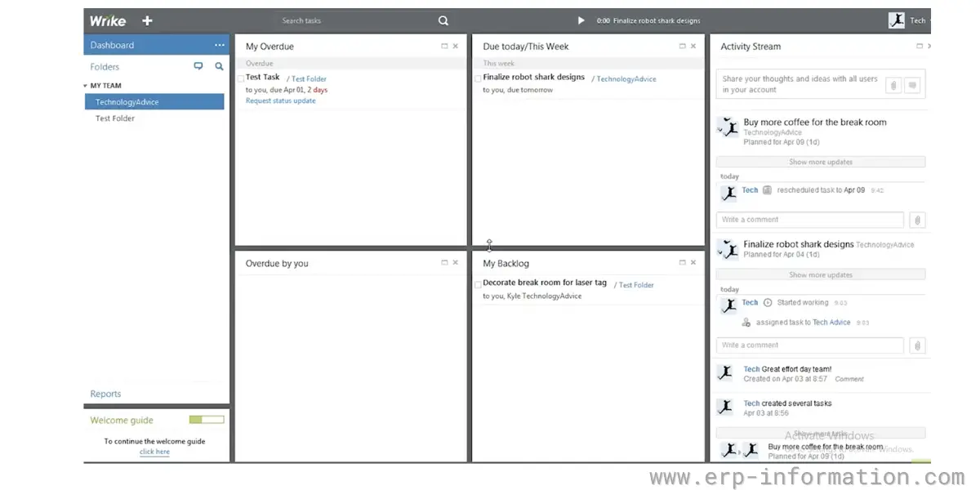Screen dimensions: 980x490
Task: Open the Tech Advice assignee link
Action: (831, 323)
